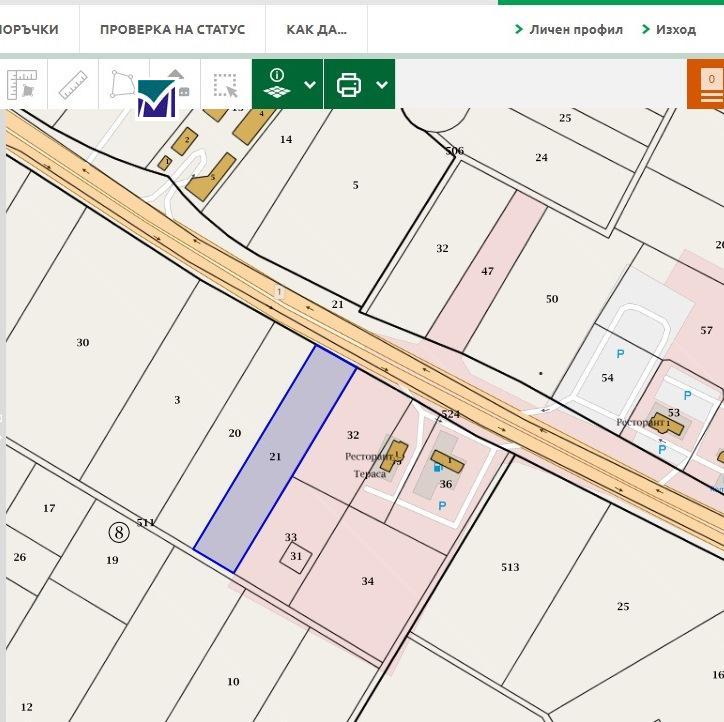Screen dimensions: 724x722
Task: Select the coordinate ruler measuring tool
Action: [x=22, y=84]
